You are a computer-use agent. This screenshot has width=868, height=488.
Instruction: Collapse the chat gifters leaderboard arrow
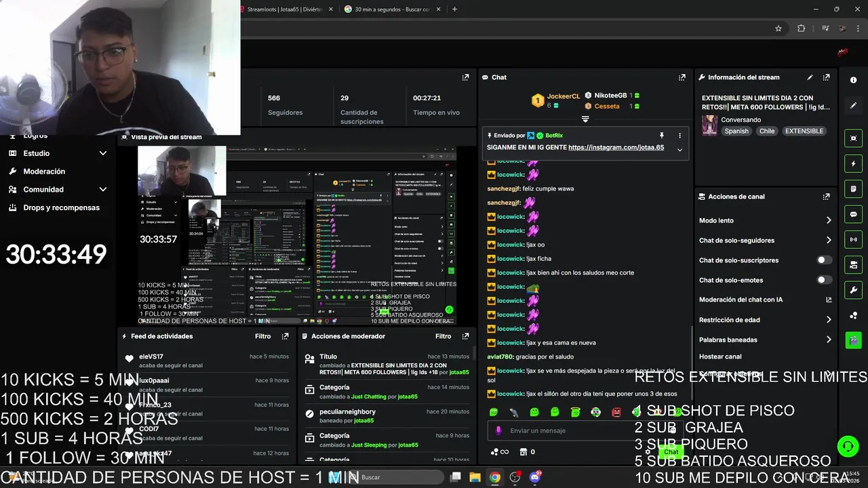(585, 119)
